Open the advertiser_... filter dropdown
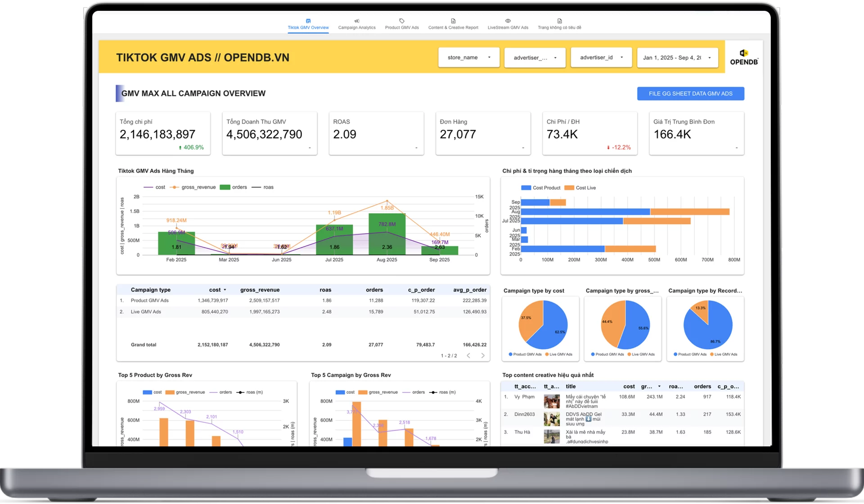 click(535, 58)
